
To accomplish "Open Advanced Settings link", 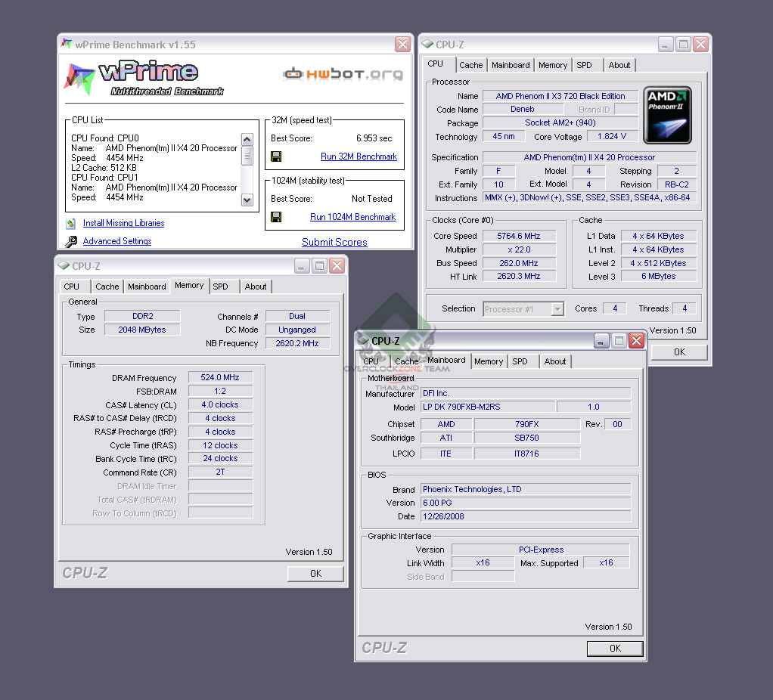I will tap(117, 241).
